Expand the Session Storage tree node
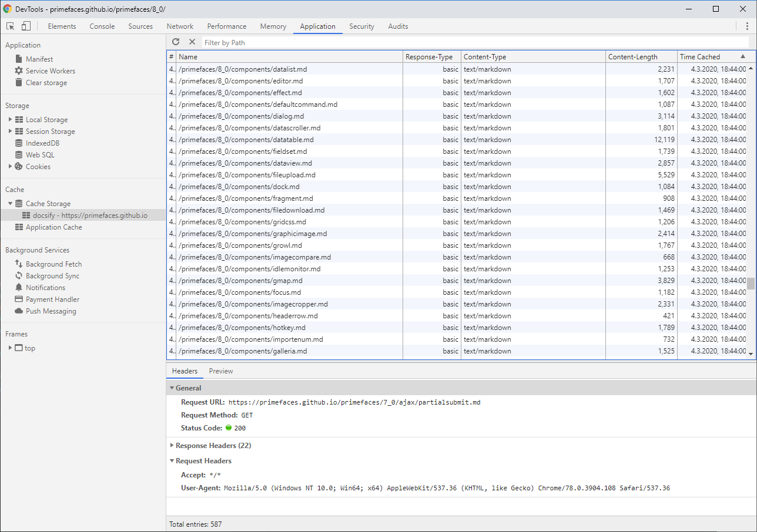This screenshot has width=757, height=532. click(x=10, y=132)
